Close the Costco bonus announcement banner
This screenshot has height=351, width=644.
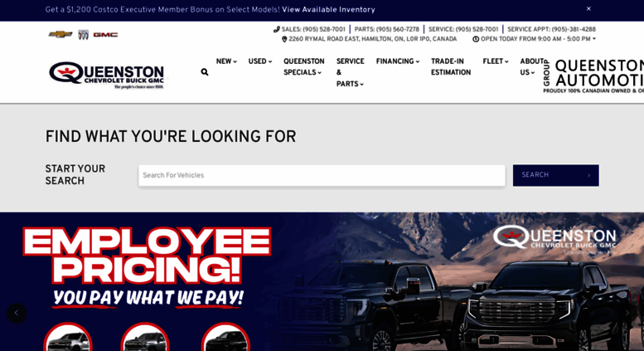(x=588, y=9)
